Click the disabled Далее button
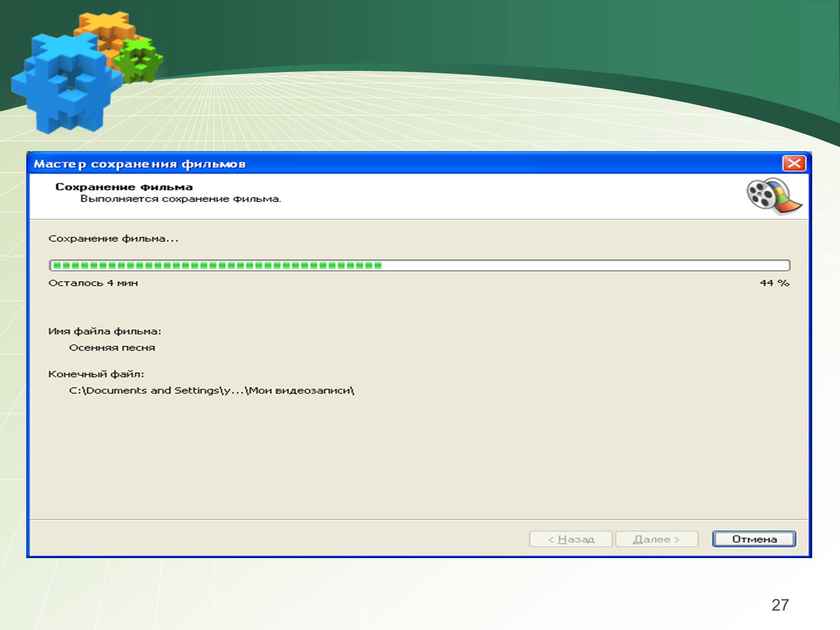Screen dimensions: 840x630 click(657, 539)
